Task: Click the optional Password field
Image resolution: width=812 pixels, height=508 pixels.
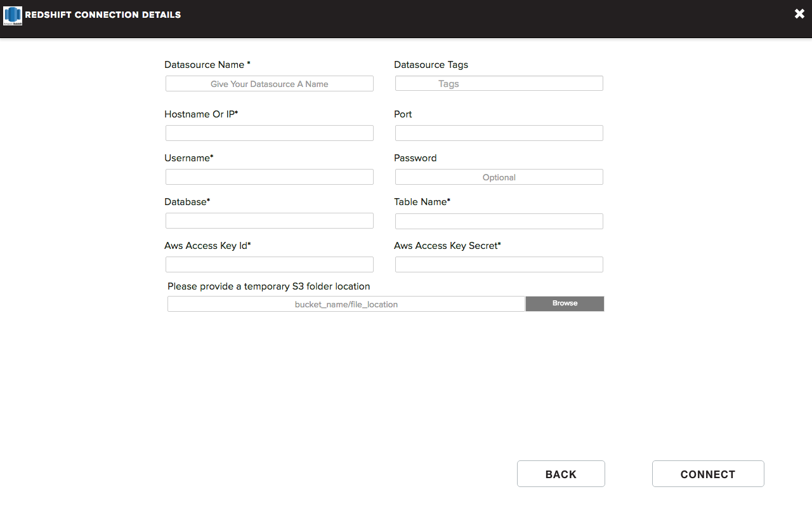Action: click(x=499, y=177)
